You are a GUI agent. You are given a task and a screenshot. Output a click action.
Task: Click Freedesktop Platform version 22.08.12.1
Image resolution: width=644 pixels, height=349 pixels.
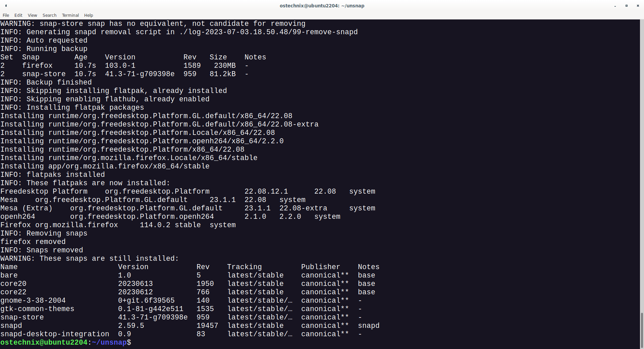[266, 191]
